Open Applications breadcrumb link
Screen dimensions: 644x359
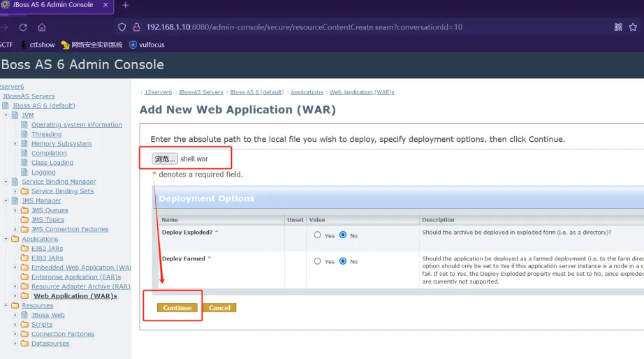[307, 92]
